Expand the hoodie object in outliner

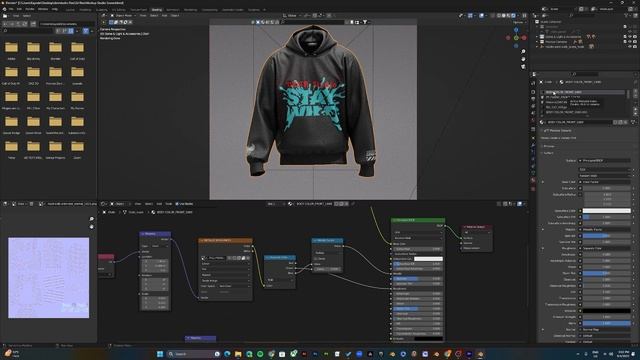pos(537,47)
